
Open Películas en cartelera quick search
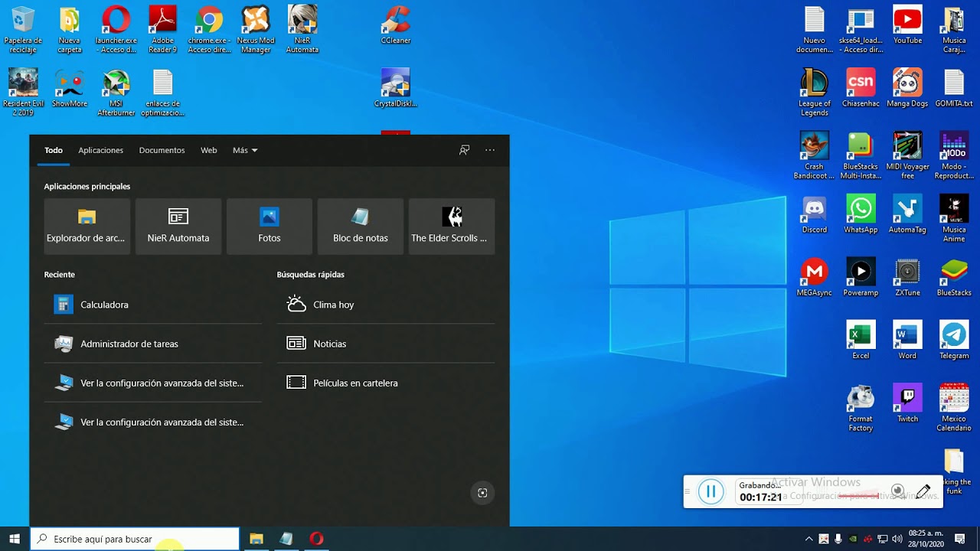tap(386, 383)
